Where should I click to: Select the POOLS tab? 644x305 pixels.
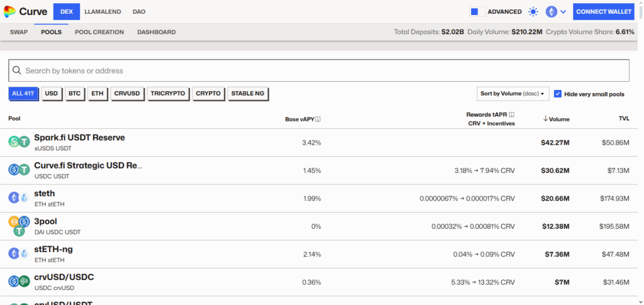click(x=52, y=32)
